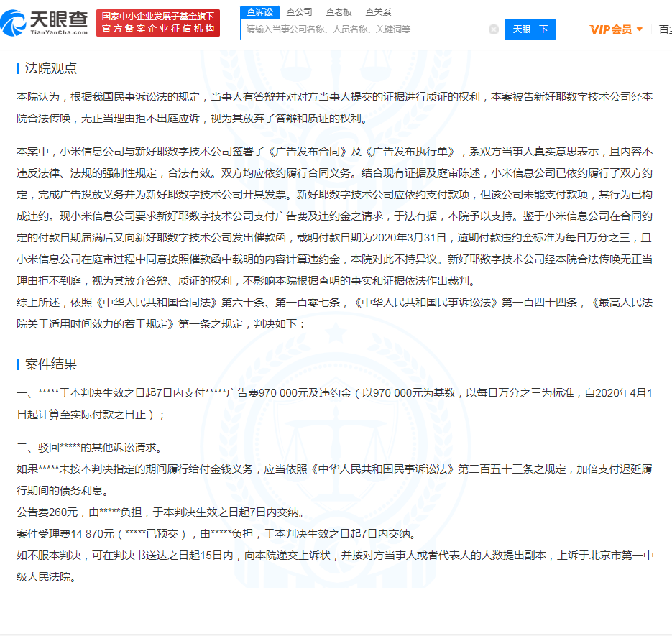Select the 查诉讼 search tab
Viewport: 672px width, 636px height.
click(259, 12)
